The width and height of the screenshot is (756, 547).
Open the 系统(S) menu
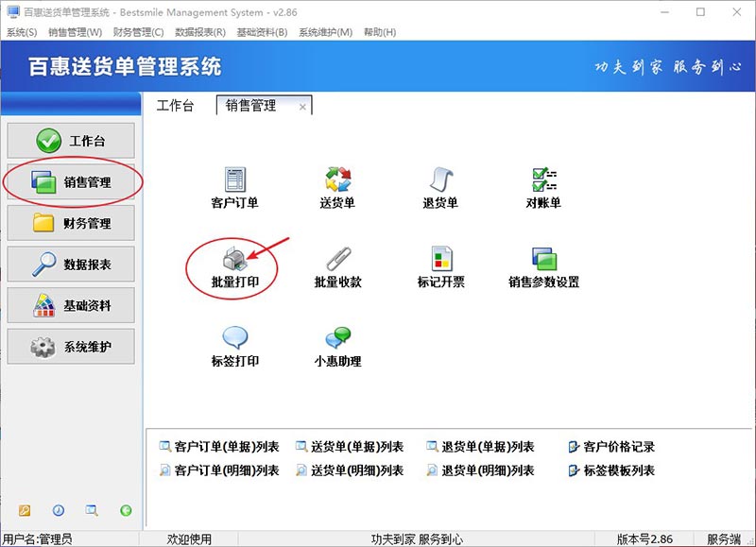[22, 32]
